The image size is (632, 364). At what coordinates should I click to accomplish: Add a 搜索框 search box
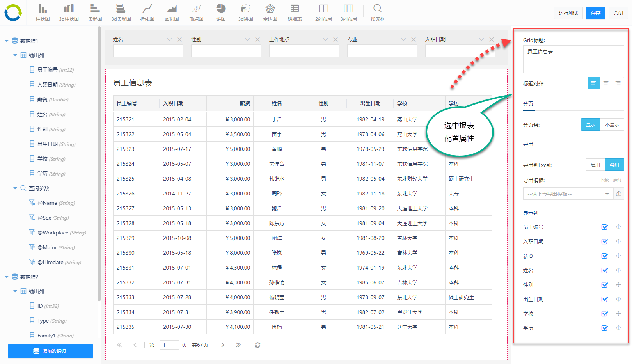(378, 12)
